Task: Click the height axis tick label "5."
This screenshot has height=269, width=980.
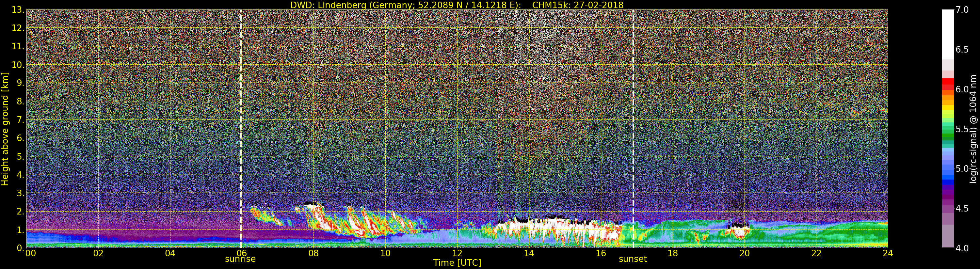Action: click(x=21, y=156)
